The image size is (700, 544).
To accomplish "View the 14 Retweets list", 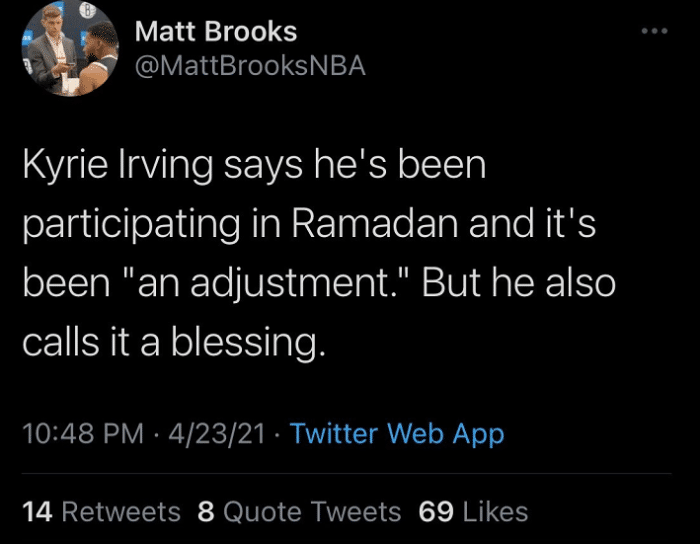I will 101,512.
